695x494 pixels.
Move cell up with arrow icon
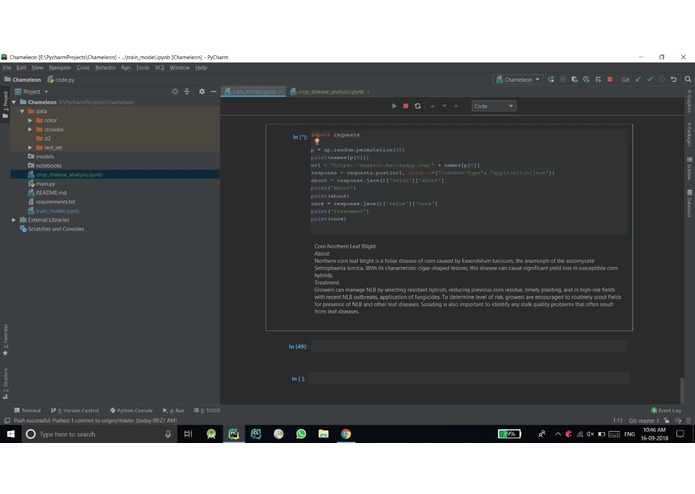(433, 106)
